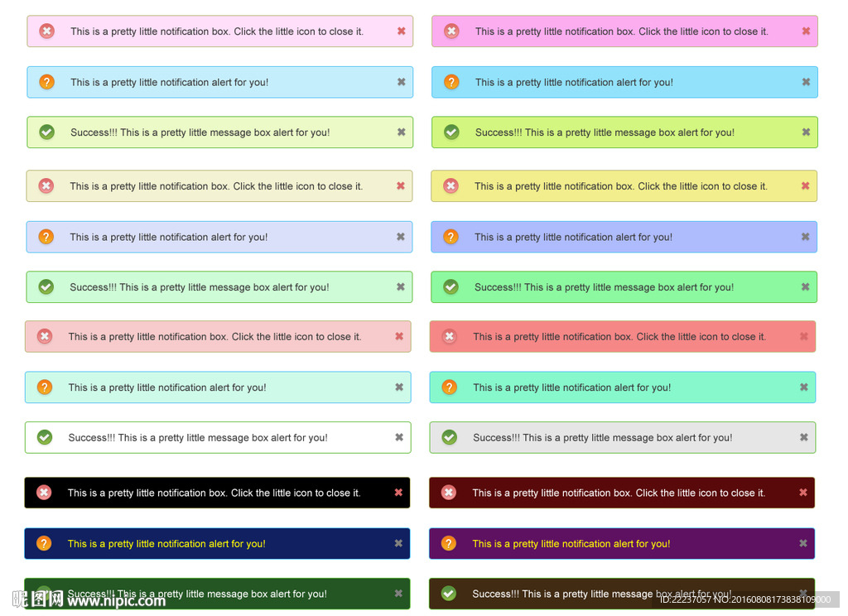
Task: Close the coral red error notification
Action: pos(803,337)
